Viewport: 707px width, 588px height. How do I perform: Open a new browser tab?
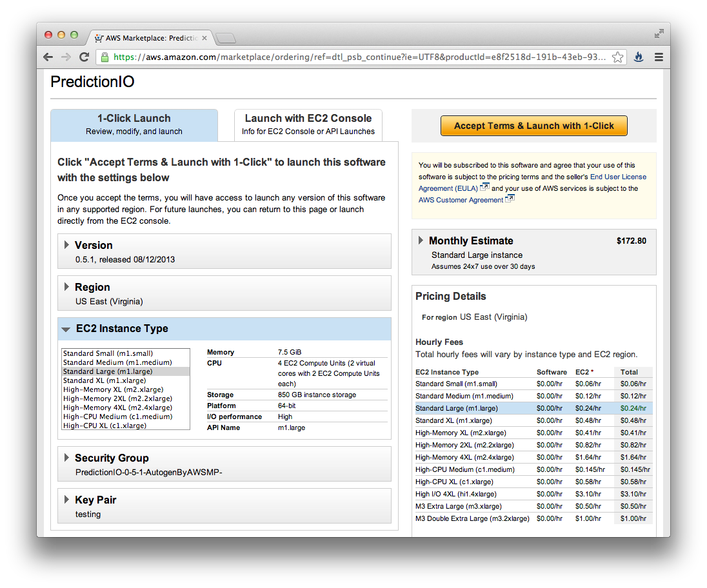[225, 38]
